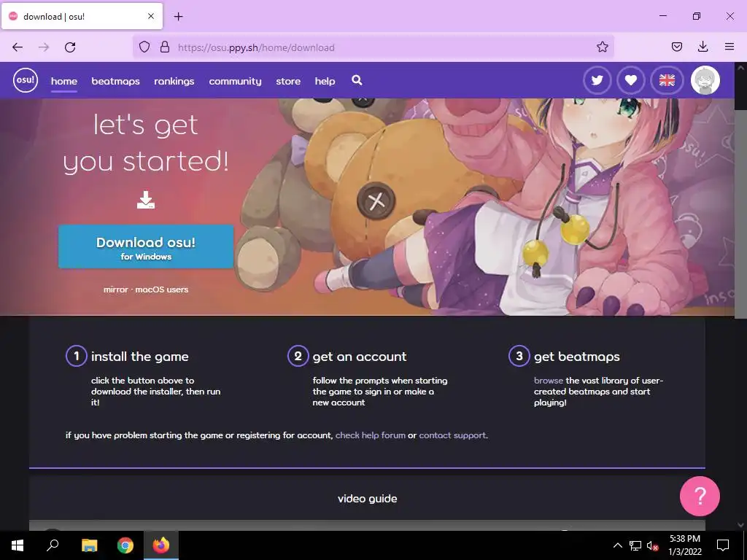Viewport: 747px width, 560px height.
Task: Click the white download arrow icon
Action: pyautogui.click(x=146, y=200)
